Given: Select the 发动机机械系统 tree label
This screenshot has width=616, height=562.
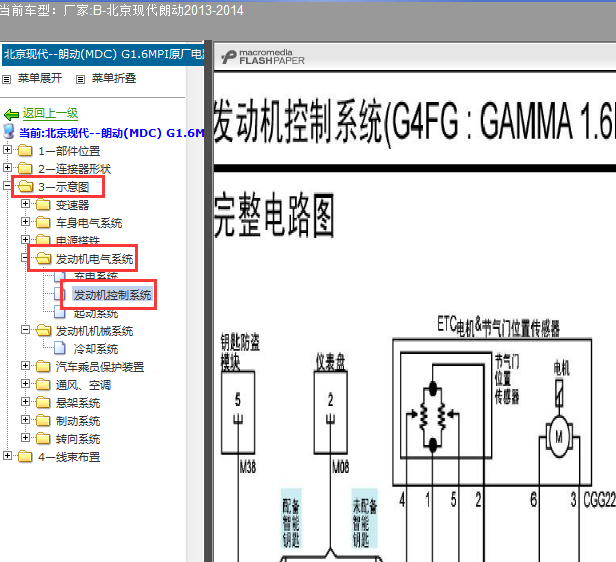Looking at the screenshot, I should [94, 331].
